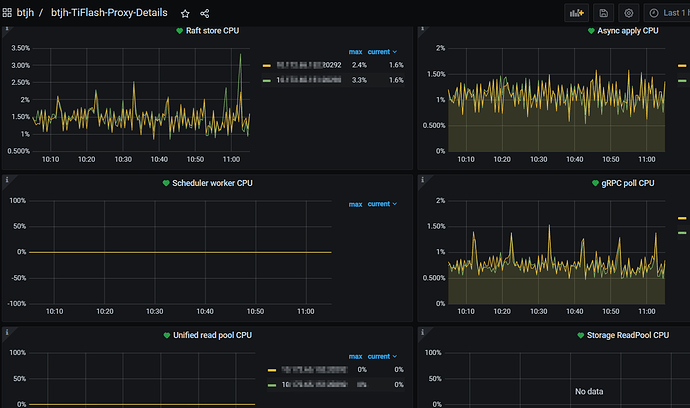Open dashboard settings gear
The height and width of the screenshot is (408, 690).
(628, 13)
